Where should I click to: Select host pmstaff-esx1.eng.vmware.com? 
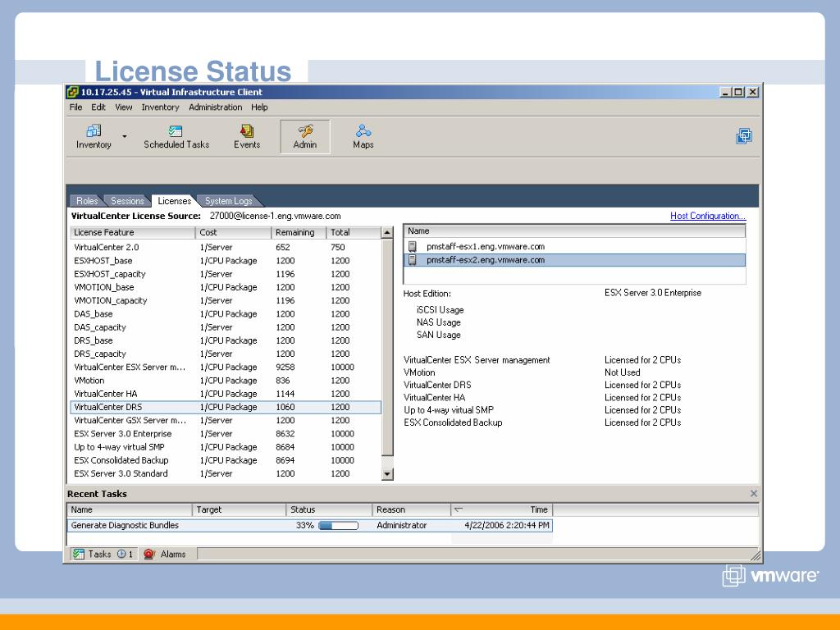573,246
